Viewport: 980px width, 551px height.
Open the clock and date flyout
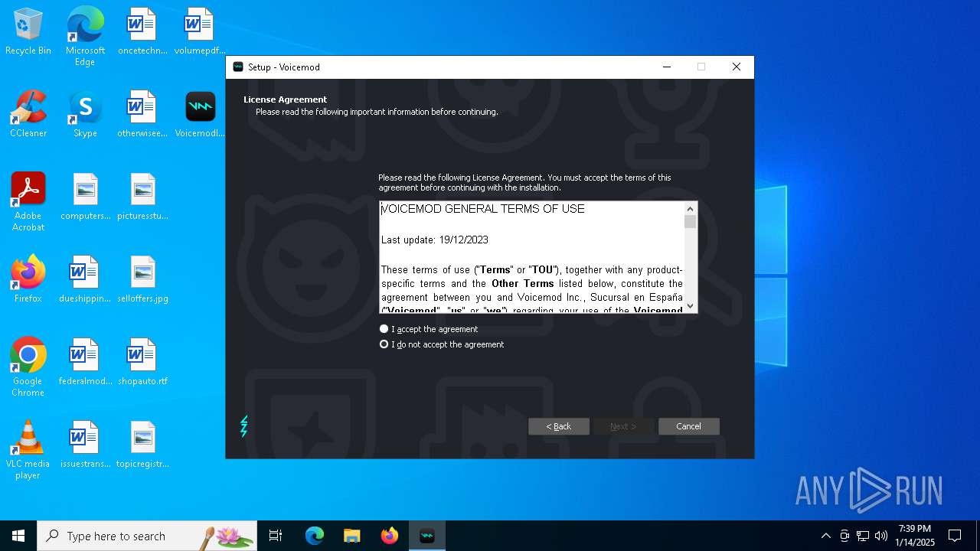(915, 536)
